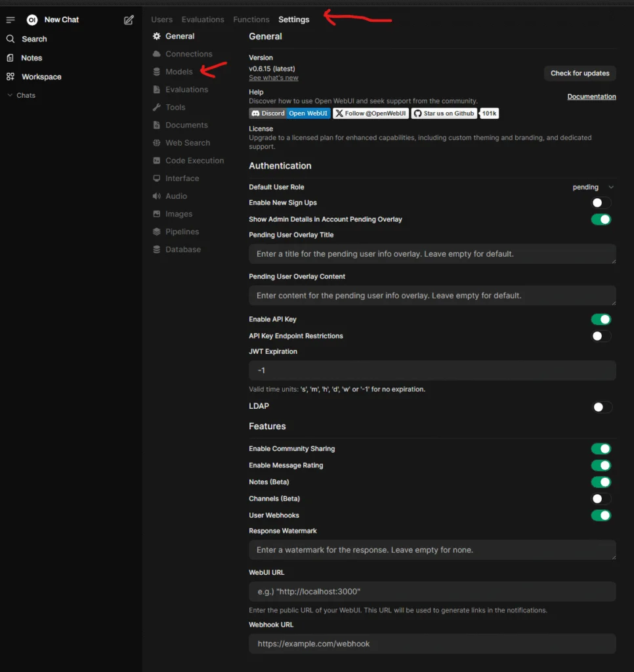The width and height of the screenshot is (634, 672).
Task: Click the Connections cloud icon
Action: (157, 54)
